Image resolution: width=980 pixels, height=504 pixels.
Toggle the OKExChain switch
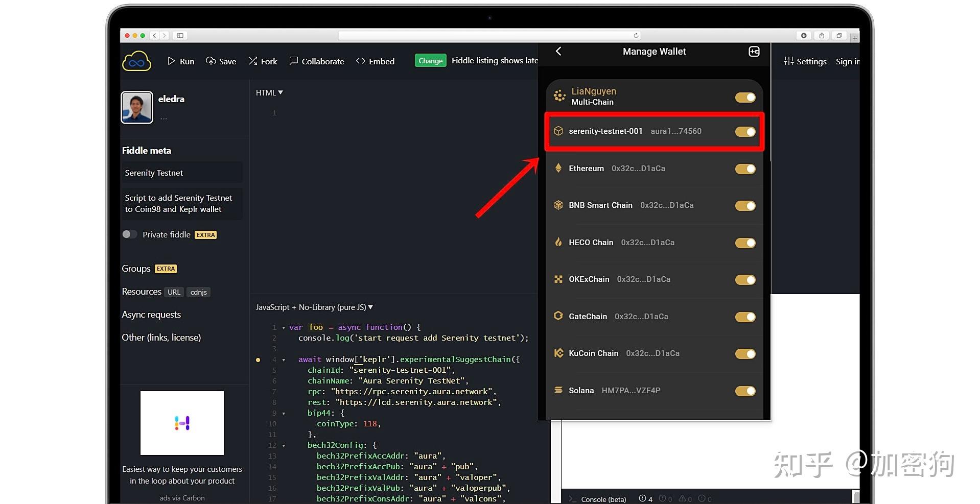[745, 280]
